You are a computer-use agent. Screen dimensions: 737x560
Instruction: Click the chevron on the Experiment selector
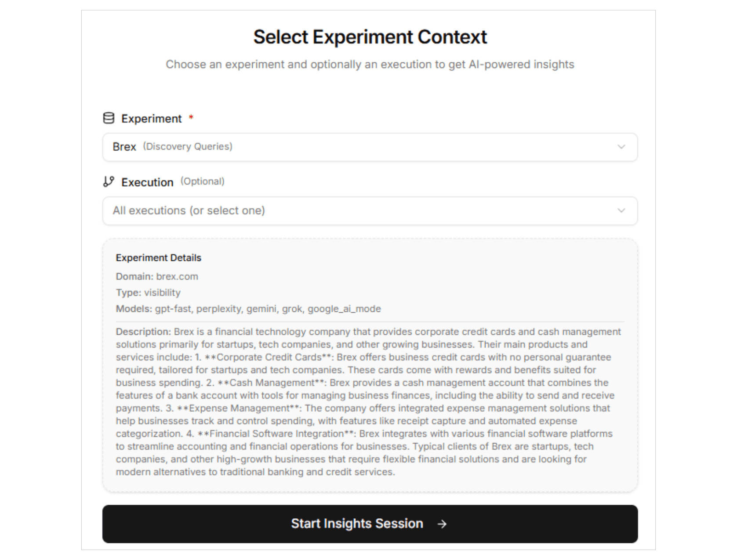[621, 147]
